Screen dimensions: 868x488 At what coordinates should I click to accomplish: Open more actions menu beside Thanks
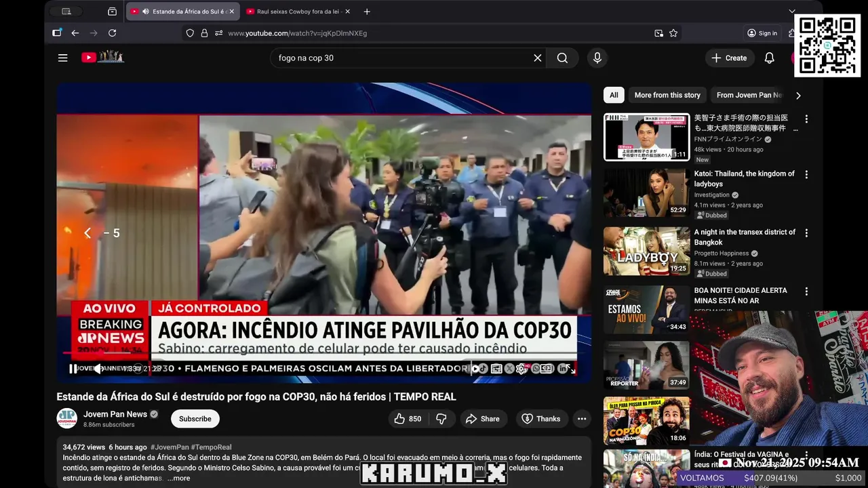582,419
